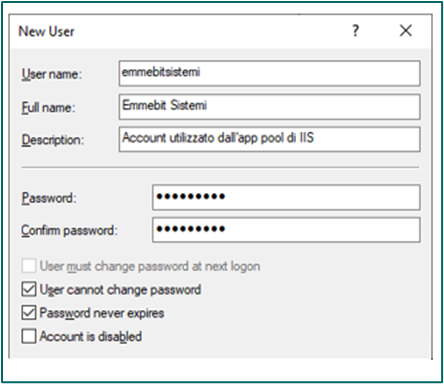This screenshot has height=384, width=444.
Task: Click the Confirm password input field
Action: click(286, 230)
